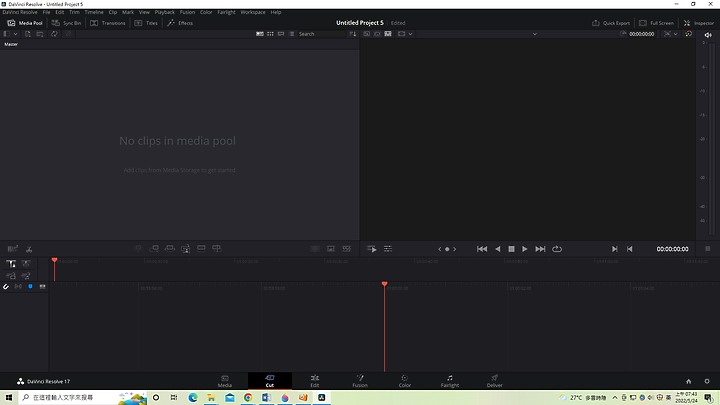
Task: Jump to the first frame
Action: pyautogui.click(x=482, y=249)
